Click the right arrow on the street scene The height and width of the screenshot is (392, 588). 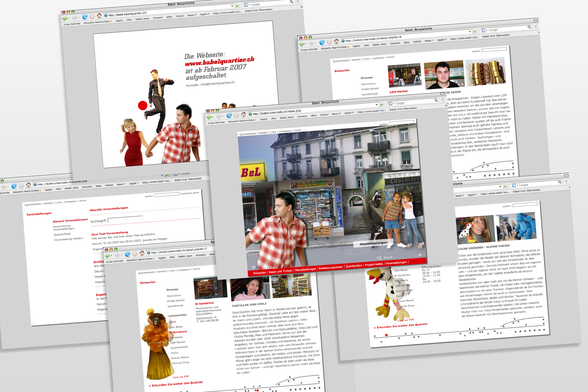tap(420, 255)
